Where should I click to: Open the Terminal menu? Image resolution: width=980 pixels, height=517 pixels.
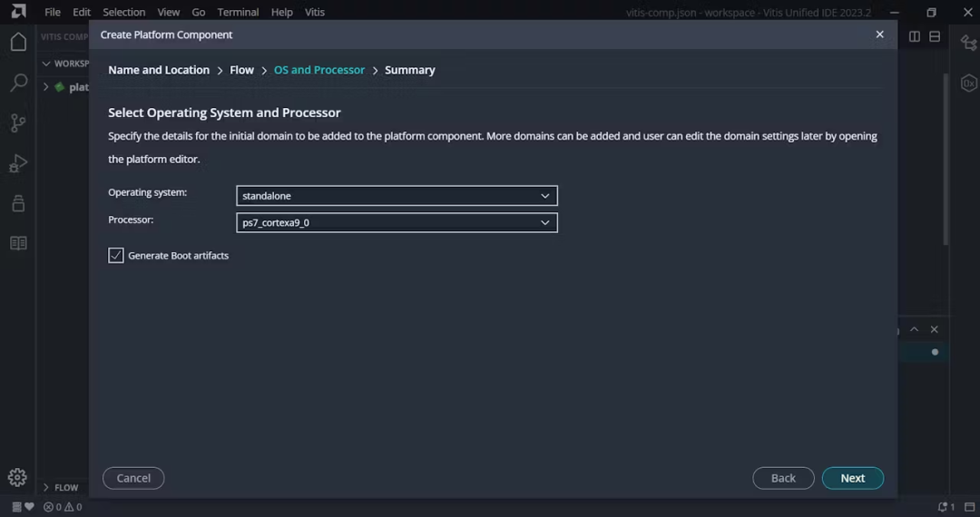(x=238, y=12)
